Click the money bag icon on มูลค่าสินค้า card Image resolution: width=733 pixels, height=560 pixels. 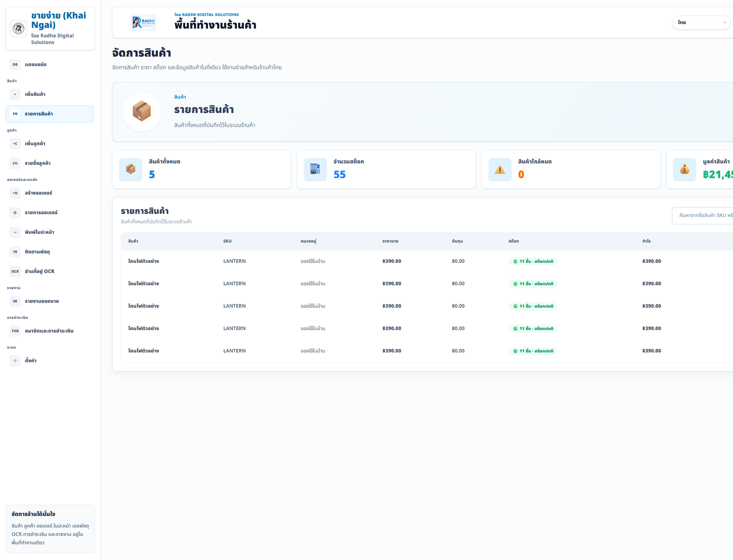pos(685,169)
